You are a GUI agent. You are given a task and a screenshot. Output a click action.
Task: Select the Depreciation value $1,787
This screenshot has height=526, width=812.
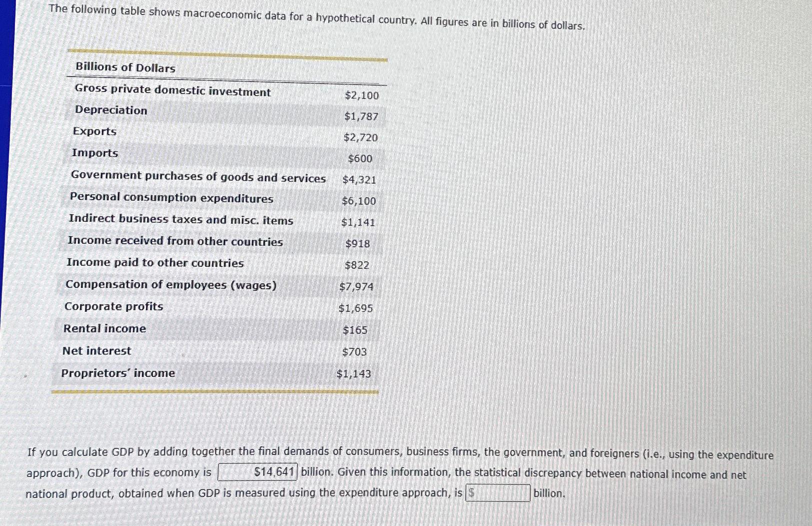coord(361,116)
